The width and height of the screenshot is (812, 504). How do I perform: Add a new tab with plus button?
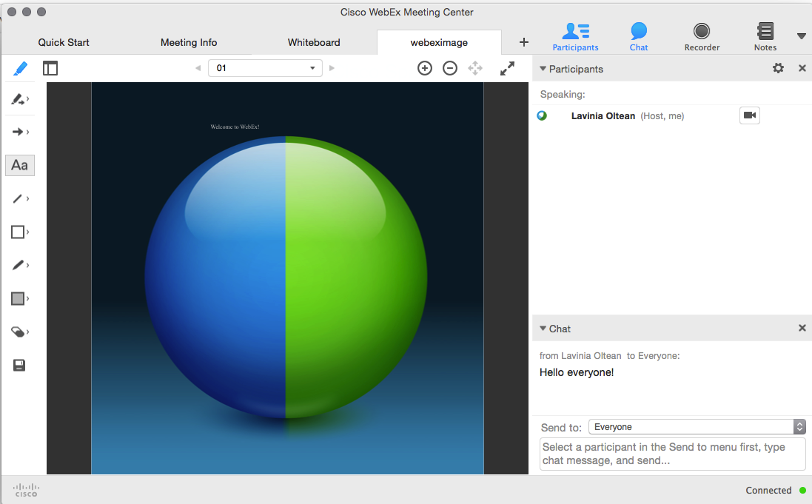click(x=523, y=42)
